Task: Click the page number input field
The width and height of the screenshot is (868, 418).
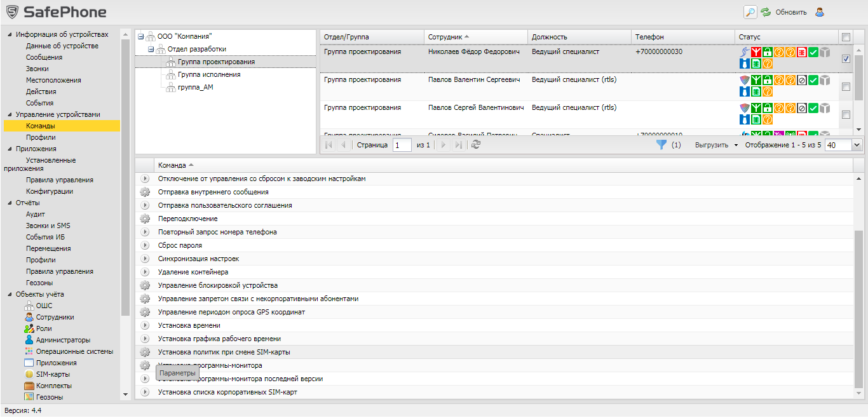Action: [x=402, y=145]
